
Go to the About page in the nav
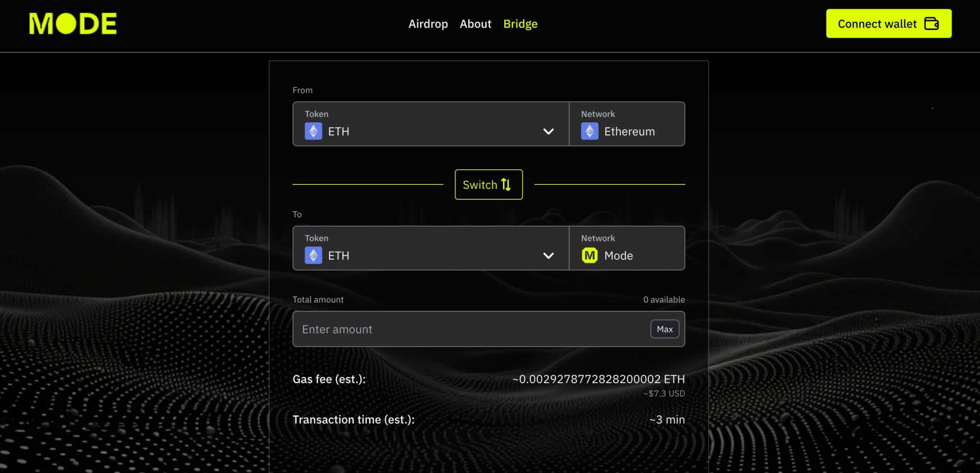tap(475, 24)
